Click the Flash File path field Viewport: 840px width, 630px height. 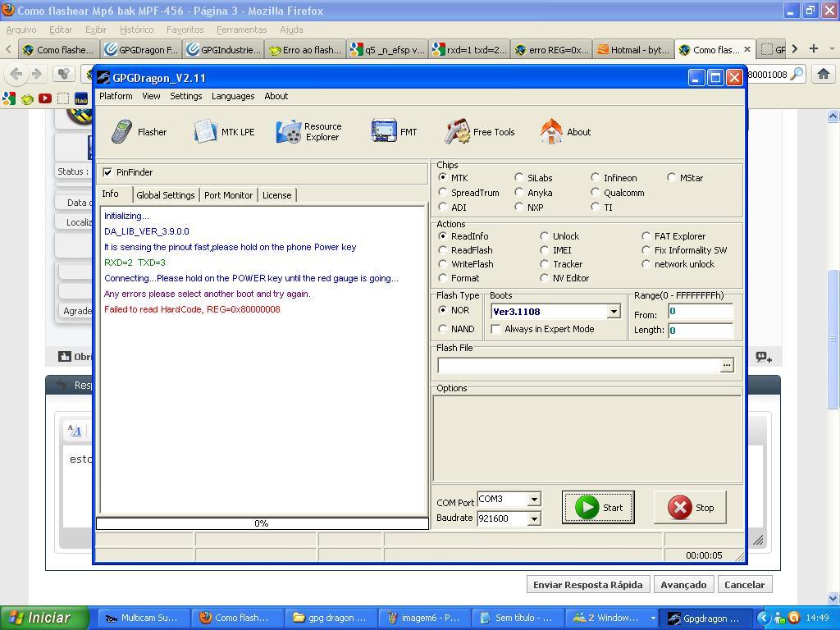coord(579,365)
